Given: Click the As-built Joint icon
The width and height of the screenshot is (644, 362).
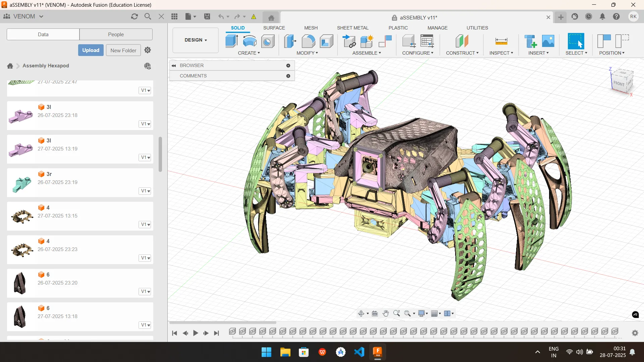Looking at the screenshot, I should point(385,41).
